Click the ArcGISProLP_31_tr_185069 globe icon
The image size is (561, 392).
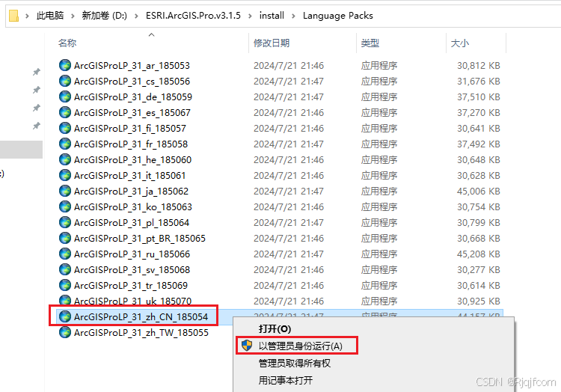pyautogui.click(x=65, y=286)
